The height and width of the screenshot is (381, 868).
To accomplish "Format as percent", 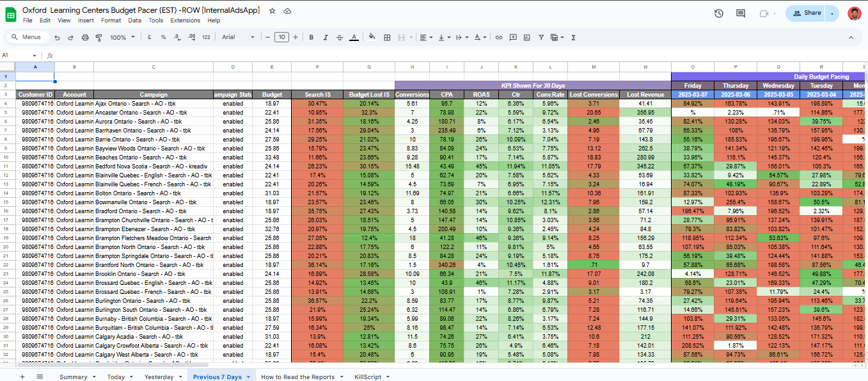I will 163,38.
